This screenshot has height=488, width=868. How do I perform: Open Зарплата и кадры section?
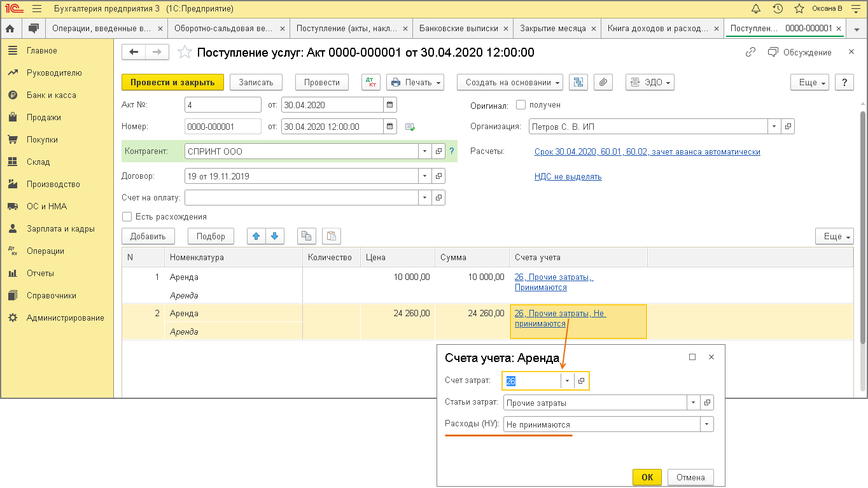pos(60,228)
